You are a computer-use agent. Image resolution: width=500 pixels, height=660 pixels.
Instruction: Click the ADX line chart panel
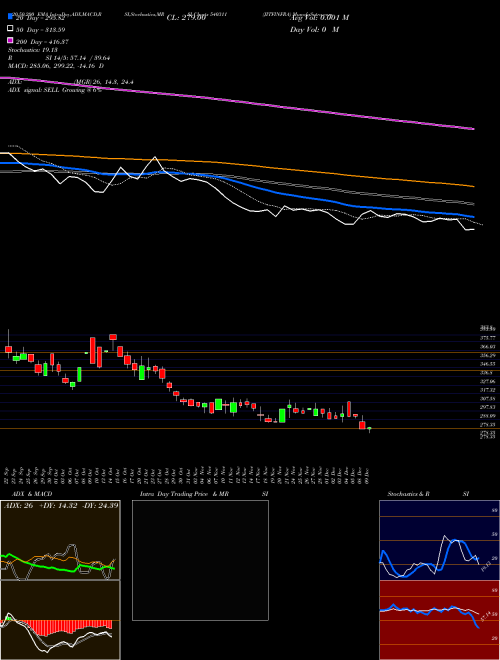[60, 540]
